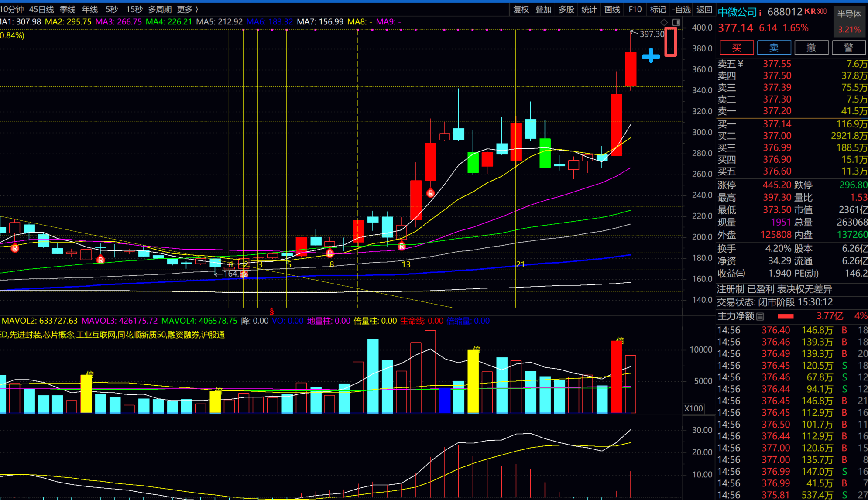This screenshot has height=500, width=868.
Task: Click the 卖五 yen symbol icon
Action: (x=741, y=64)
